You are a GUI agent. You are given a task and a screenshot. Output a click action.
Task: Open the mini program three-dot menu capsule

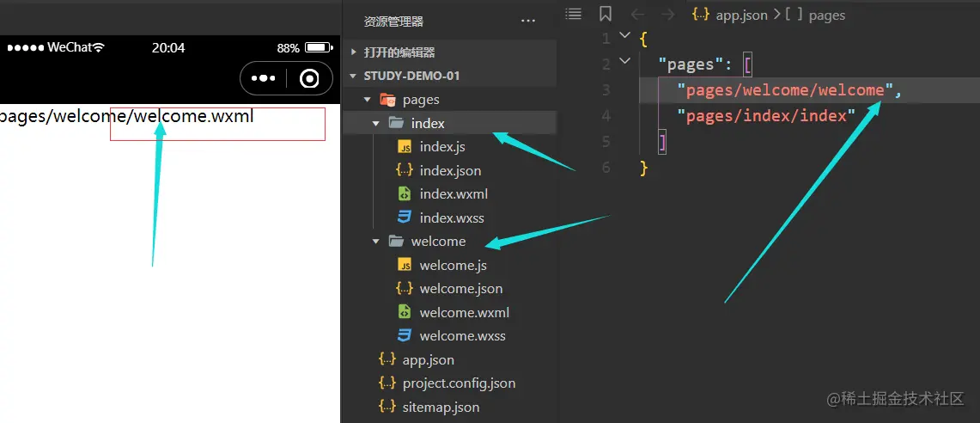tap(263, 79)
